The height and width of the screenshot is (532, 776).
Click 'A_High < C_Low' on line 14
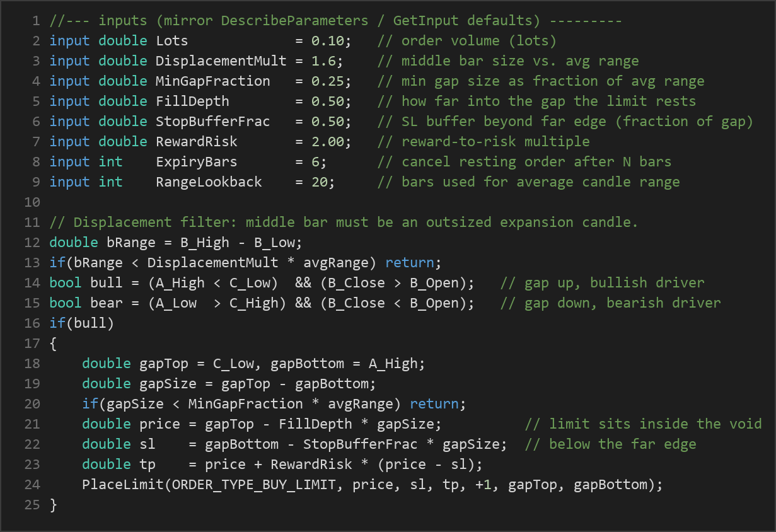(x=213, y=283)
